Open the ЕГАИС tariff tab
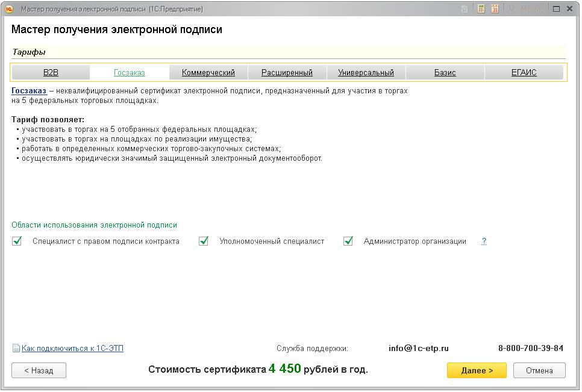Viewport: 582px width, 392px height. click(x=524, y=72)
